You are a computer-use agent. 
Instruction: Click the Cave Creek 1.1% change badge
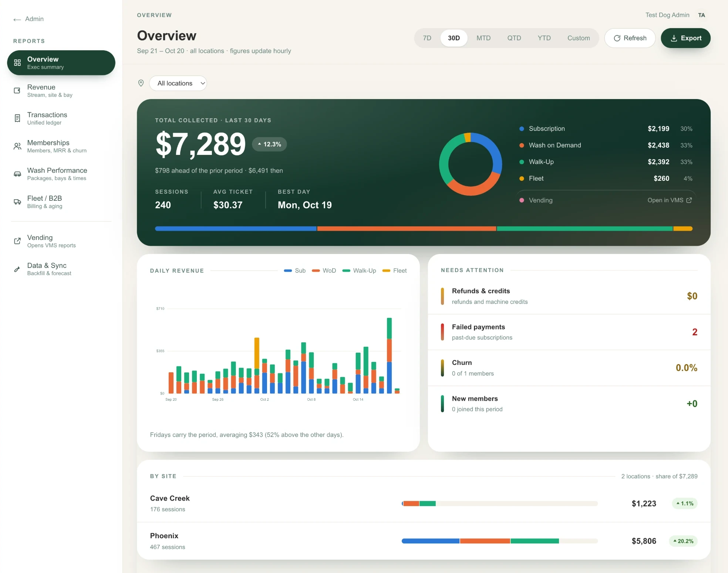685,504
